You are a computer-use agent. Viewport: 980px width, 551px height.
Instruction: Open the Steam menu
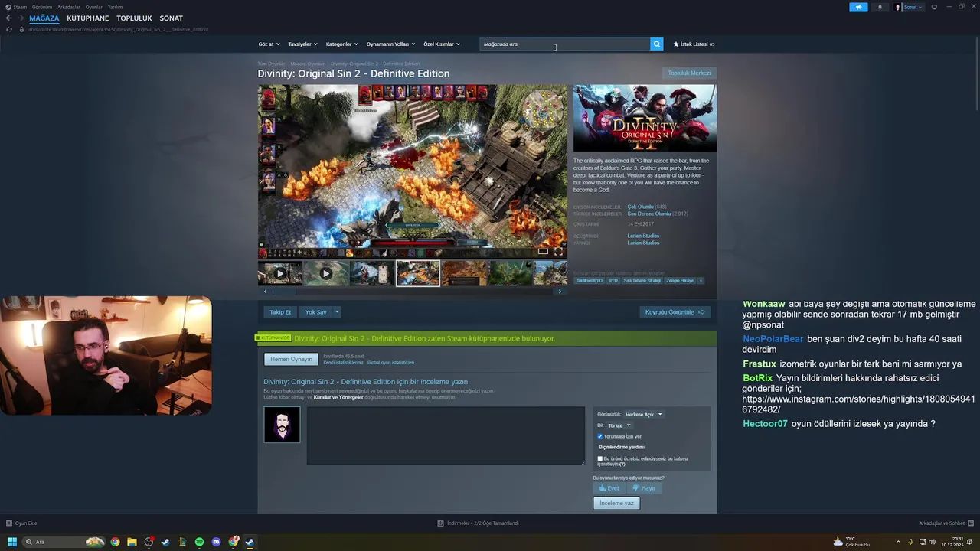[x=19, y=7]
